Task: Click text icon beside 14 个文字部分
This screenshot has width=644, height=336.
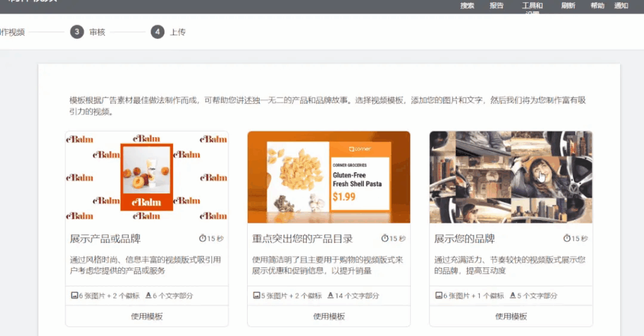Action: click(331, 295)
